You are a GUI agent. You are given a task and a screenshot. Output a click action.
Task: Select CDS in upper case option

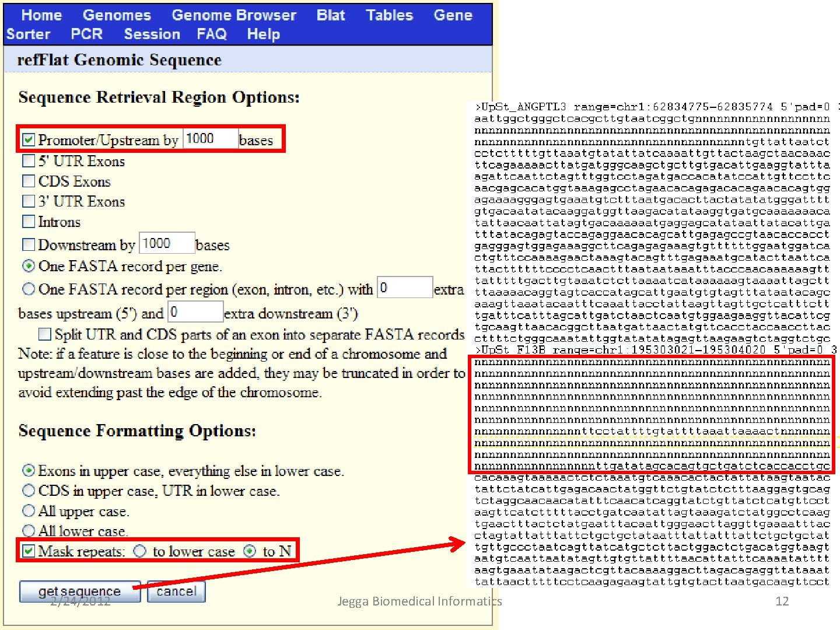[x=29, y=490]
